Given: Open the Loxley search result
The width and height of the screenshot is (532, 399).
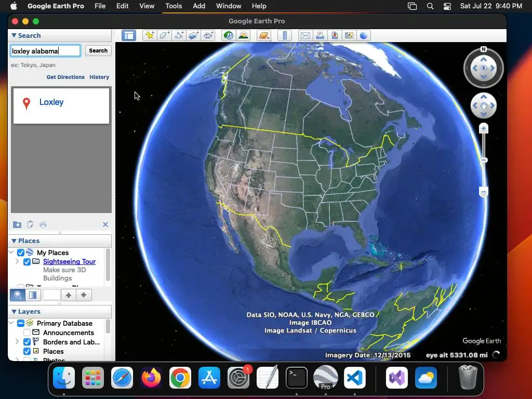Looking at the screenshot, I should pos(51,102).
